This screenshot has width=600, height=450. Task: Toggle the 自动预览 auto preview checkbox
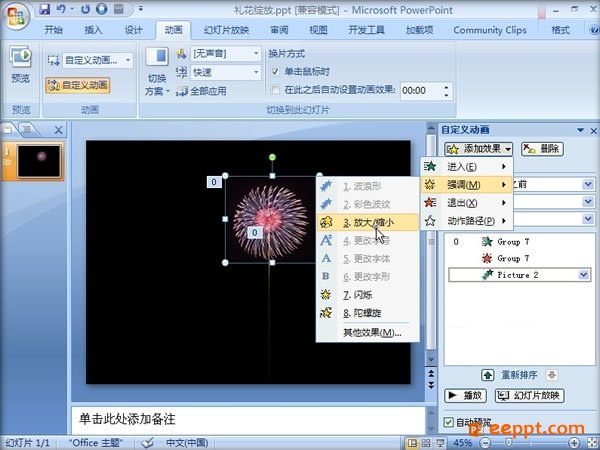[x=448, y=422]
